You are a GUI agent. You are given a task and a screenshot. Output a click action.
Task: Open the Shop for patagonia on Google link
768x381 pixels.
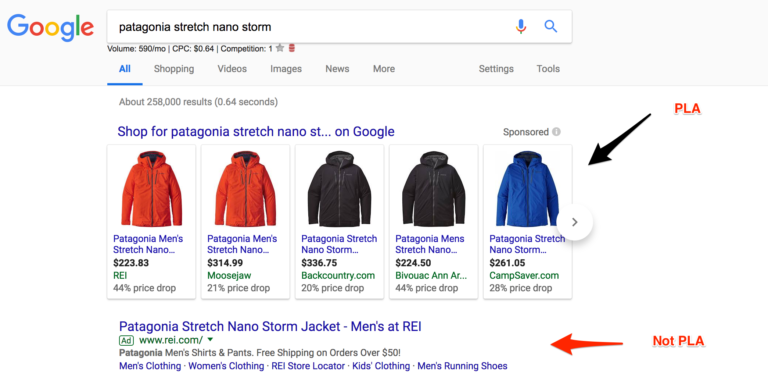[x=256, y=132]
